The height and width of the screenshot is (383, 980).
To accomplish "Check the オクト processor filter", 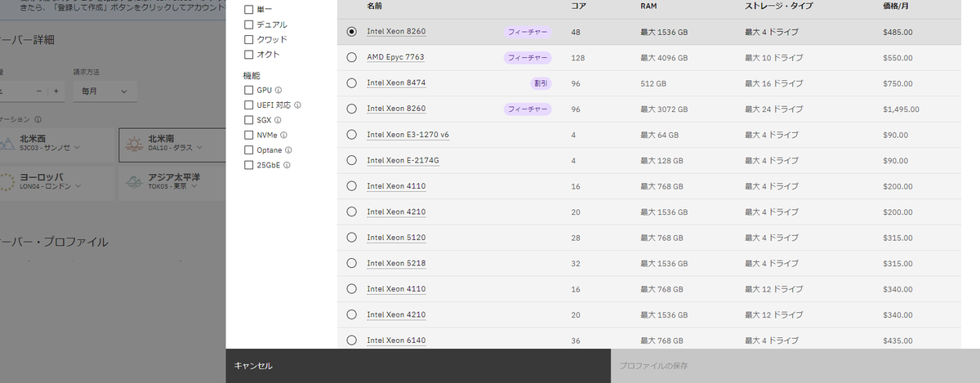I will (x=249, y=55).
